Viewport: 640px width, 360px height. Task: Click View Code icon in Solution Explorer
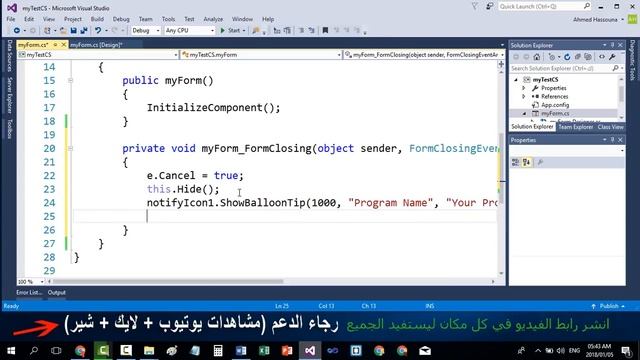pos(602,57)
